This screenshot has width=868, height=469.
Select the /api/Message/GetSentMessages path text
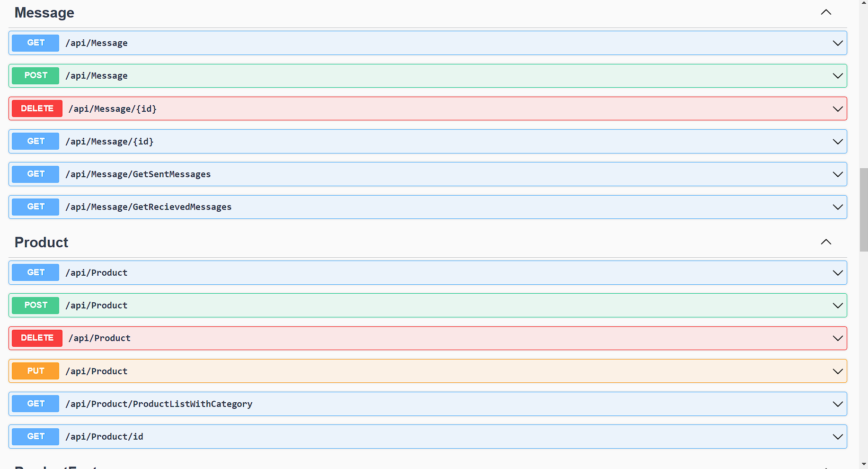[x=138, y=174]
